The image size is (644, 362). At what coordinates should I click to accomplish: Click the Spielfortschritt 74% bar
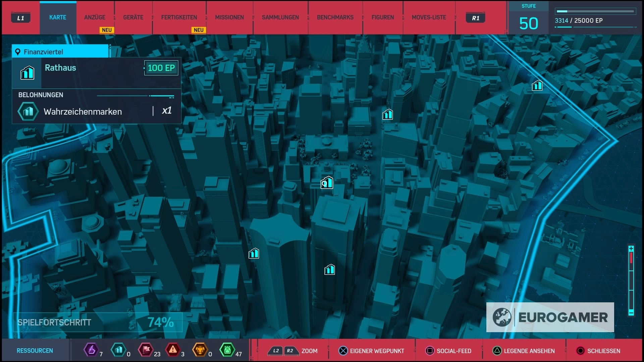pos(98,322)
